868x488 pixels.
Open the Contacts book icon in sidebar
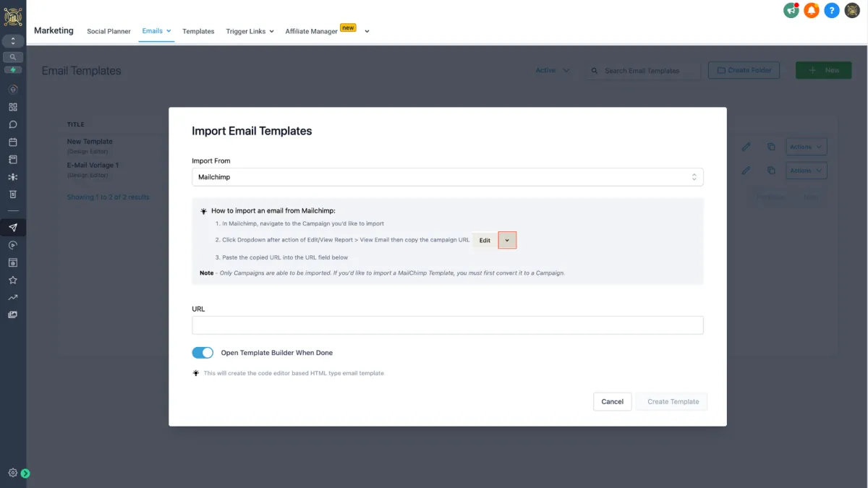pos(13,159)
